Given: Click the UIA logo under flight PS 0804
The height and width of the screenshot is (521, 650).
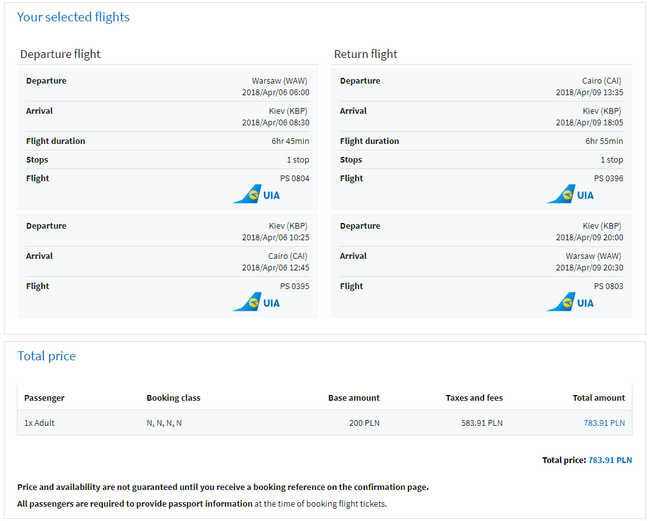Looking at the screenshot, I should point(257,194).
